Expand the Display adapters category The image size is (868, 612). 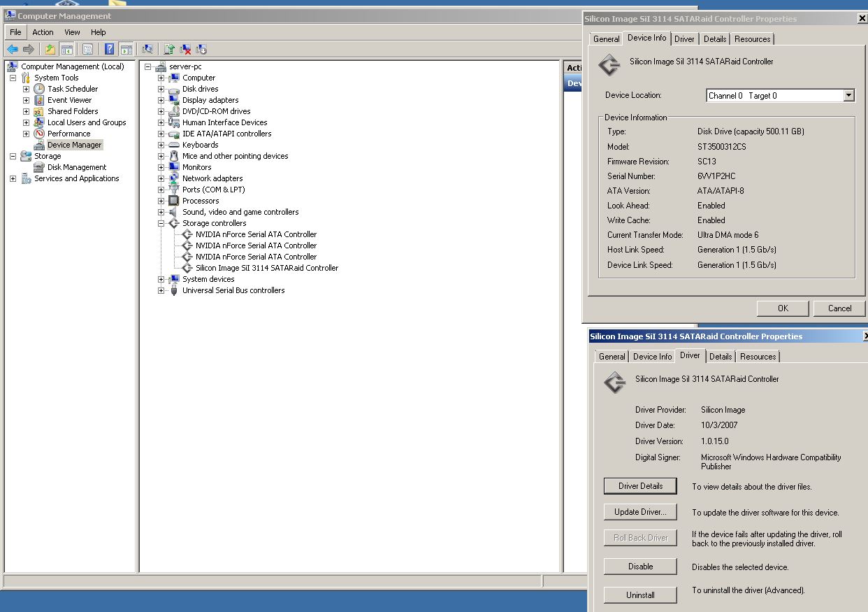pos(161,100)
